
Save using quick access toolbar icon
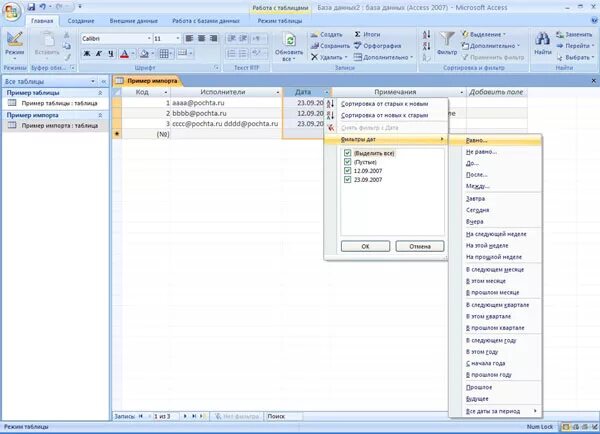point(31,7)
